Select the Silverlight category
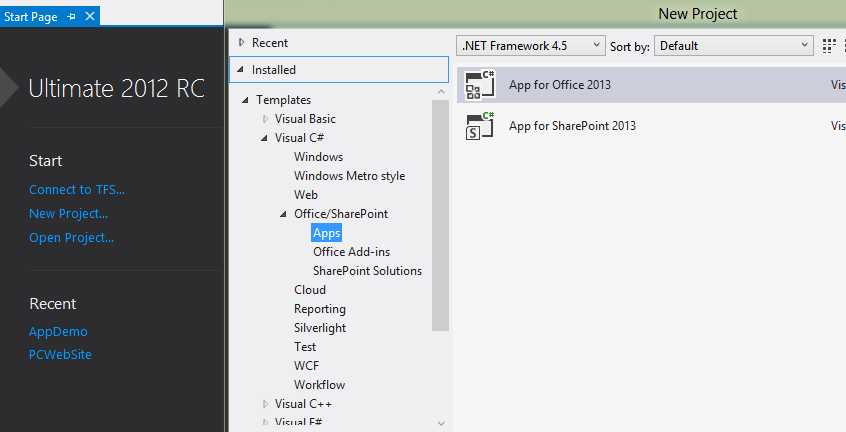The height and width of the screenshot is (432, 846). (320, 328)
